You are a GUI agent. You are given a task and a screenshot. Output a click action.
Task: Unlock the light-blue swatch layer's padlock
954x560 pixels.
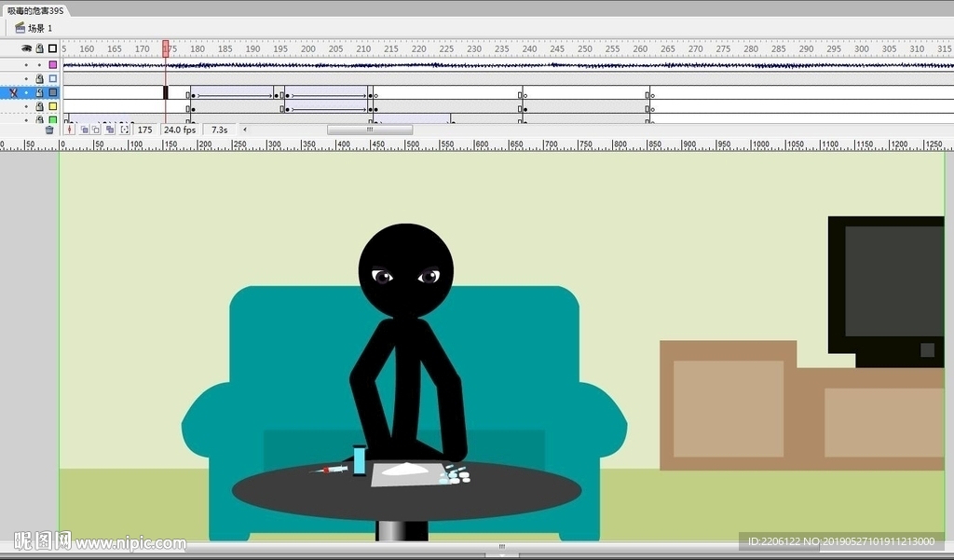[x=39, y=78]
